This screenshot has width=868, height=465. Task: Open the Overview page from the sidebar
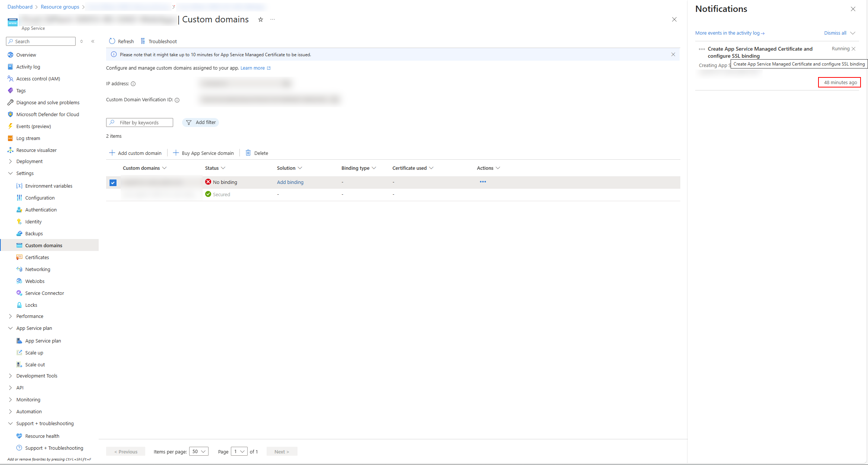[26, 55]
